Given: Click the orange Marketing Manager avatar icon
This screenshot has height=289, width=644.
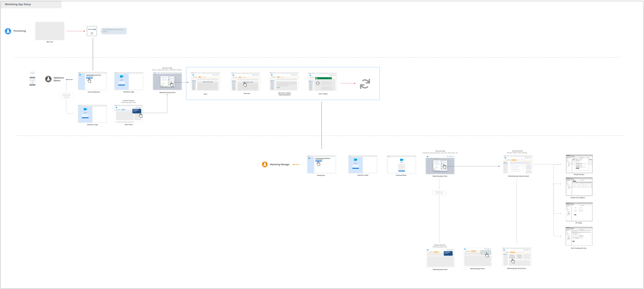Looking at the screenshot, I should click(265, 164).
